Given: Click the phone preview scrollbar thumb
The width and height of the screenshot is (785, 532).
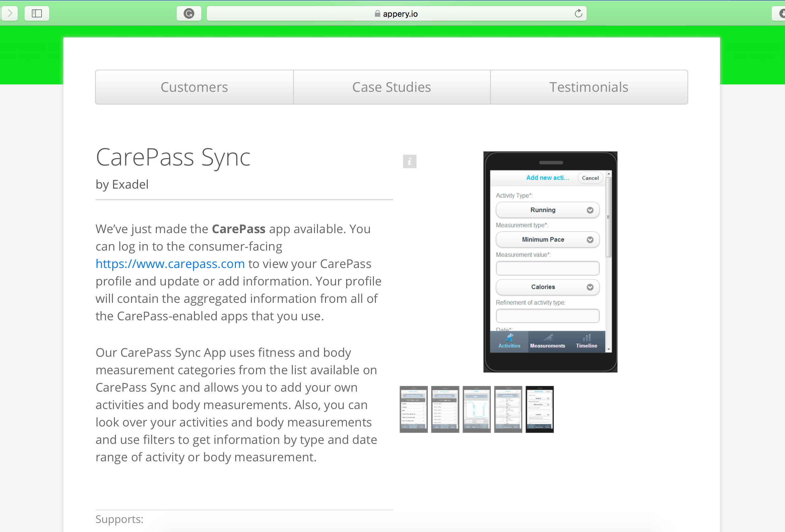Looking at the screenshot, I should click(x=608, y=217).
